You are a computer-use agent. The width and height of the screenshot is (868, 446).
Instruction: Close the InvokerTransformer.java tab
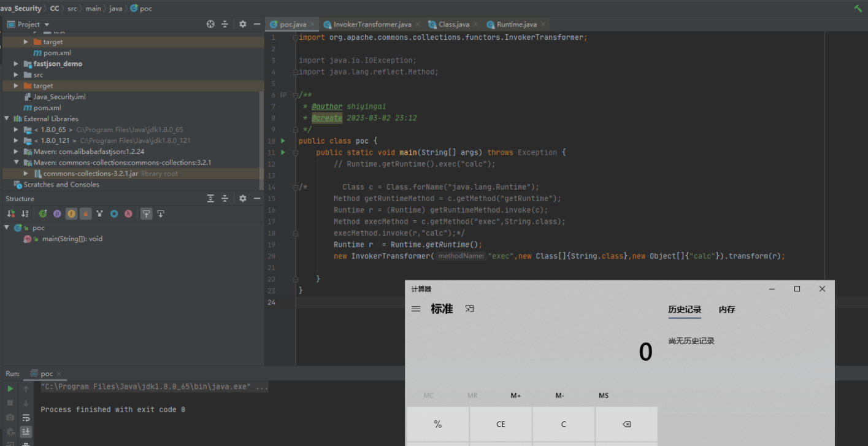pyautogui.click(x=418, y=24)
